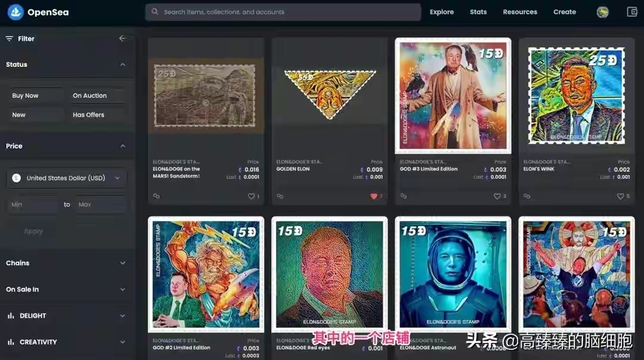Click the OpenSea logo icon
The width and height of the screenshot is (644, 360).
pos(16,12)
